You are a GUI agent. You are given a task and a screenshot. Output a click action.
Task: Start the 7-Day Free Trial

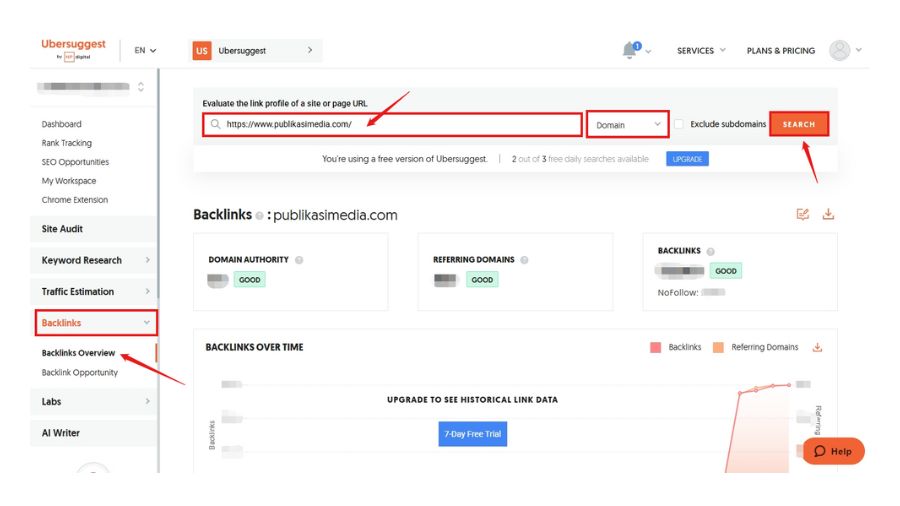(x=472, y=434)
